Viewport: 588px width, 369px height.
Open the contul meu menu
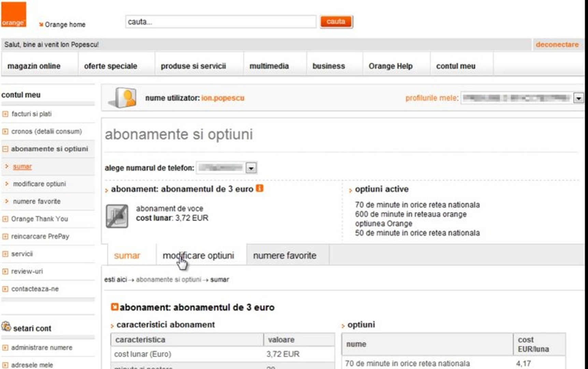(456, 66)
